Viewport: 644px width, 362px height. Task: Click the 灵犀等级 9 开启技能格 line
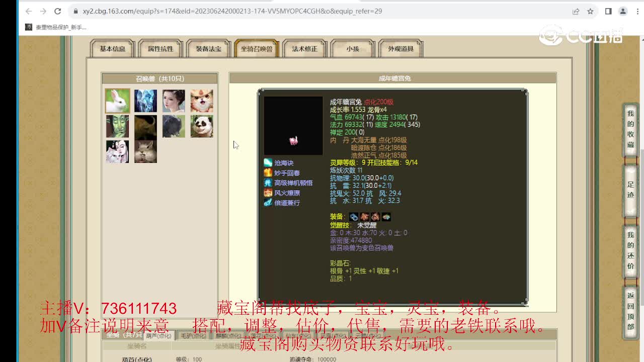pos(374,162)
